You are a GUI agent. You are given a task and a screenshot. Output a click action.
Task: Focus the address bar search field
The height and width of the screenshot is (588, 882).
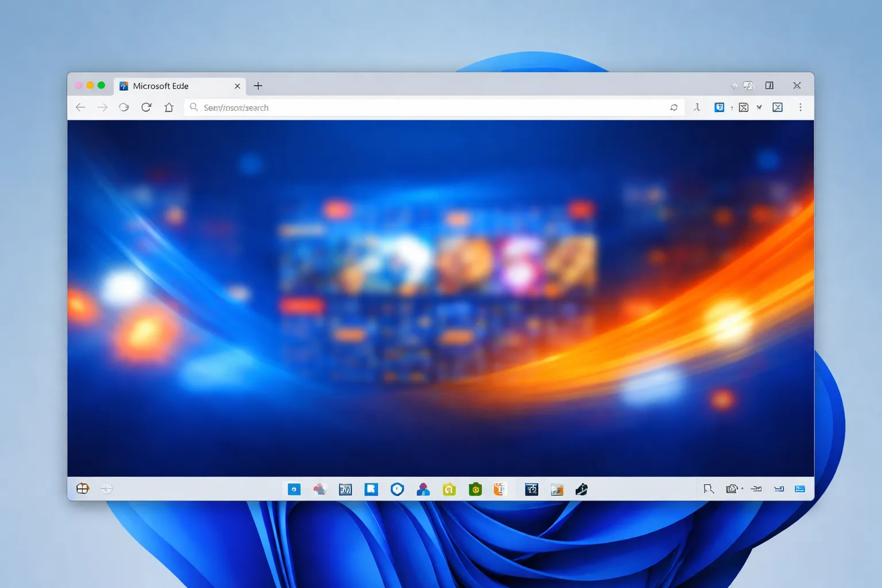(434, 107)
